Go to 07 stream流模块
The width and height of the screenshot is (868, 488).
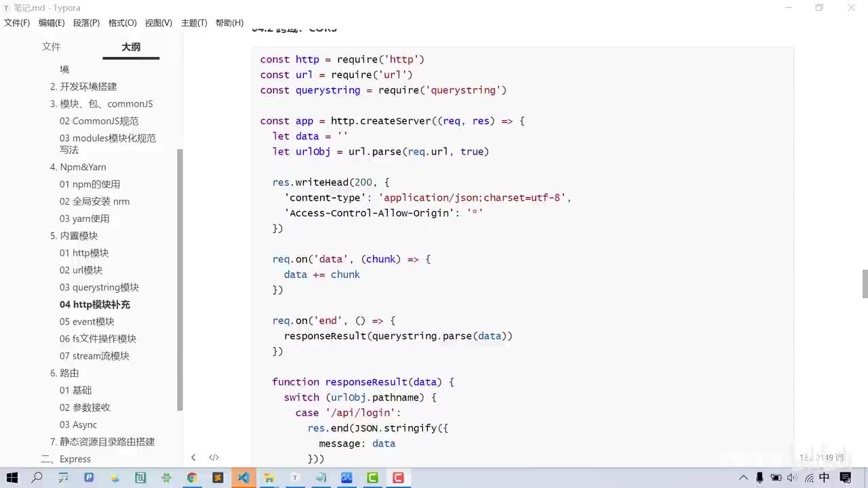(94, 356)
